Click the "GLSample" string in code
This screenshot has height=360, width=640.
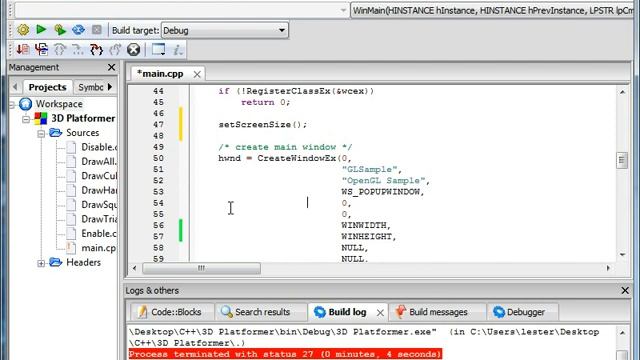[x=369, y=169]
